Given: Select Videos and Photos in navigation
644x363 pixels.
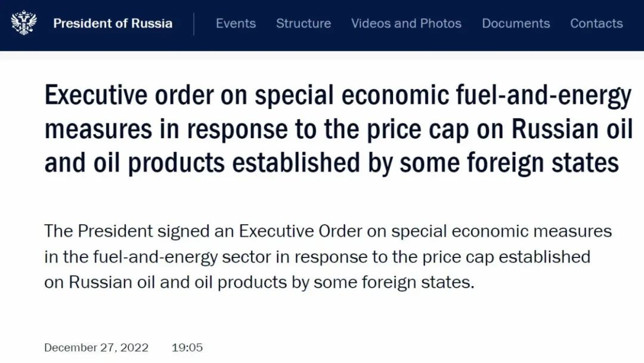Looking at the screenshot, I should coord(406,23).
